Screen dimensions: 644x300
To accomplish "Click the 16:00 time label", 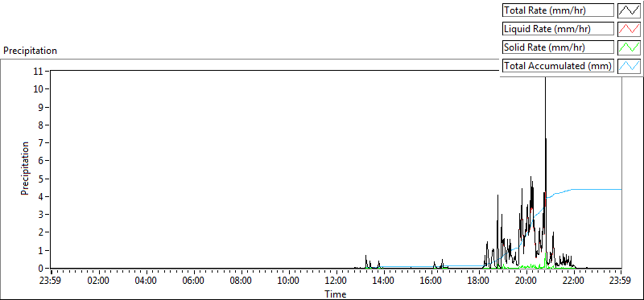I will pyautogui.click(x=431, y=282).
